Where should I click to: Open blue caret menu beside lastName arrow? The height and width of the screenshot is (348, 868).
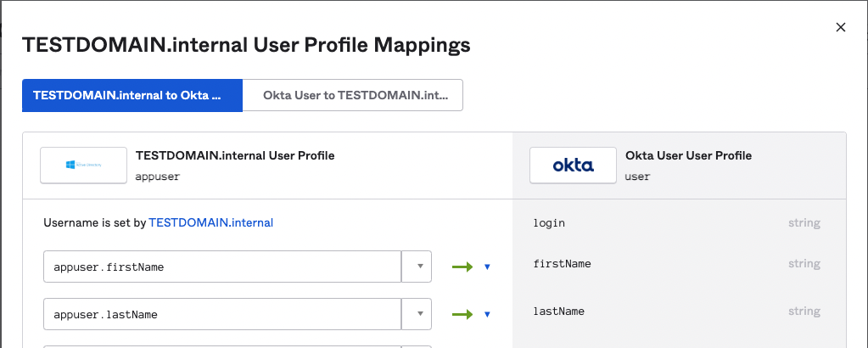(487, 314)
